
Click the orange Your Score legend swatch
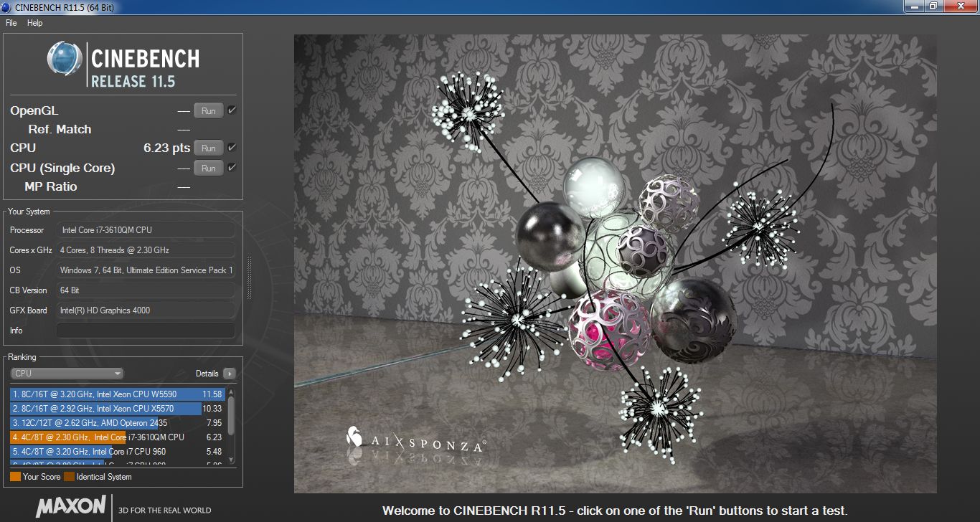point(15,477)
